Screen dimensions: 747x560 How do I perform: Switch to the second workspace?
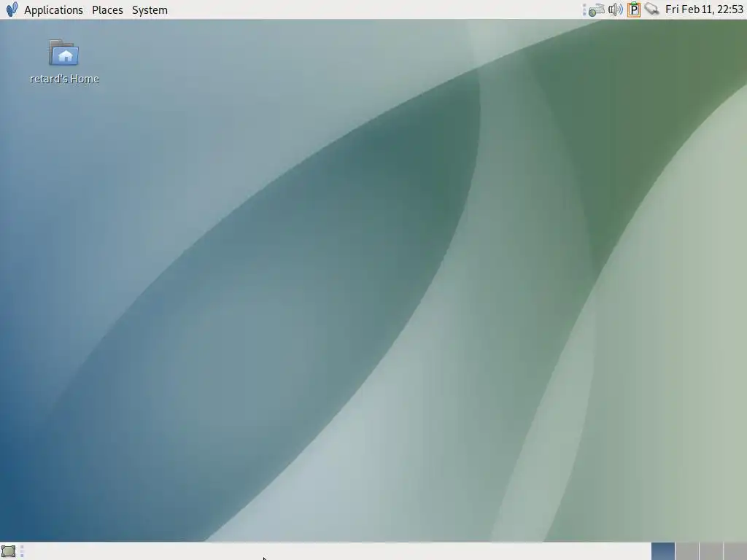(x=687, y=551)
